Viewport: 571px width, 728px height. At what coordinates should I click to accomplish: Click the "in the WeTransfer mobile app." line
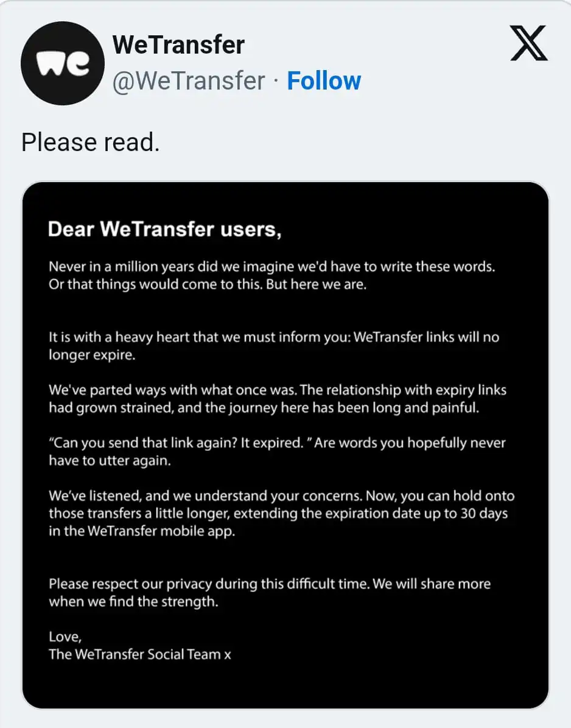tap(141, 531)
